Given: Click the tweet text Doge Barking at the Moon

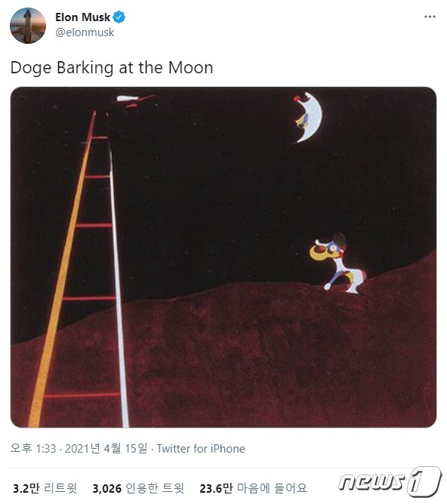Looking at the screenshot, I should [112, 68].
